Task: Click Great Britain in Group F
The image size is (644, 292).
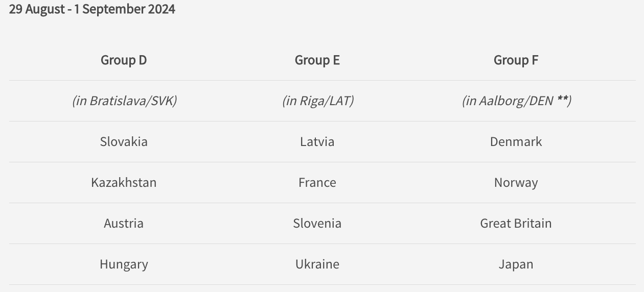Action: [516, 223]
